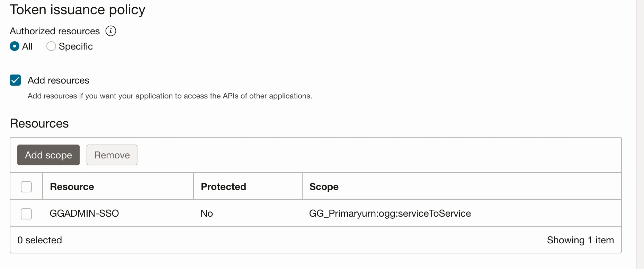The width and height of the screenshot is (644, 269).
Task: Click the Authorized resources info icon
Action: point(111,31)
